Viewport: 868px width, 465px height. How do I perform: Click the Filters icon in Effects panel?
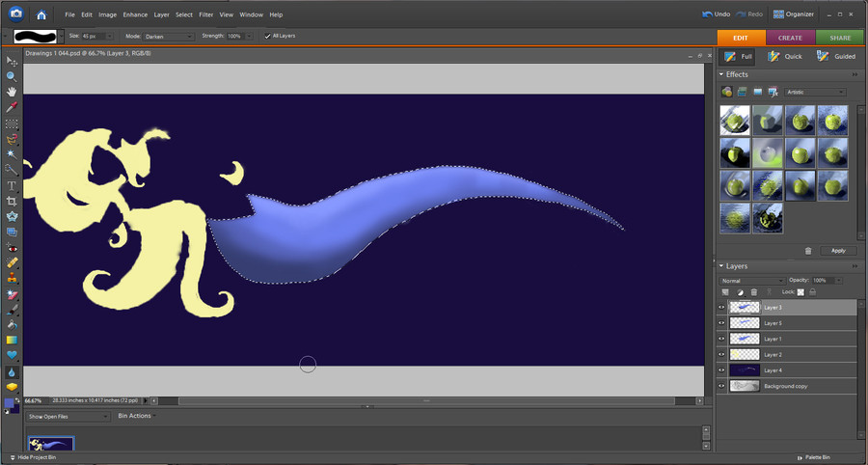tap(727, 92)
